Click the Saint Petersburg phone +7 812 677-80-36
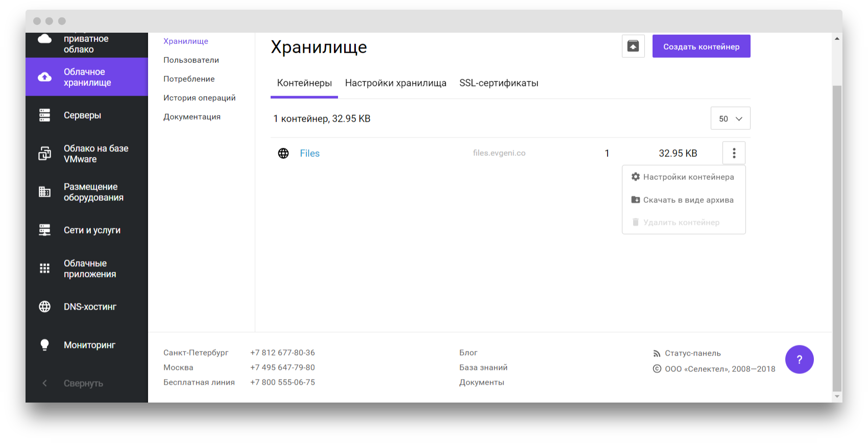This screenshot has width=868, height=447. [282, 353]
